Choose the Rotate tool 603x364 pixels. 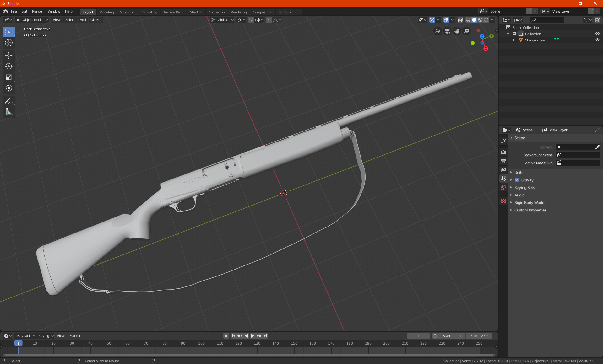pyautogui.click(x=9, y=66)
